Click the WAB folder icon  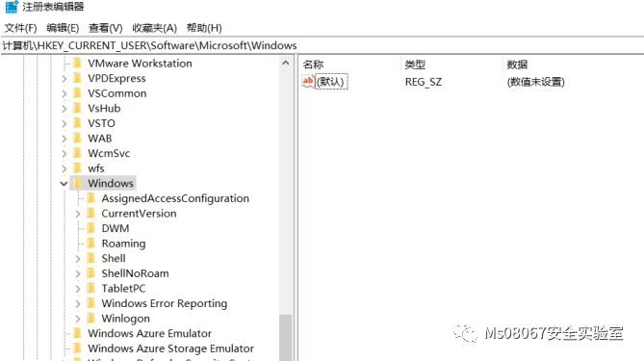coord(77,138)
